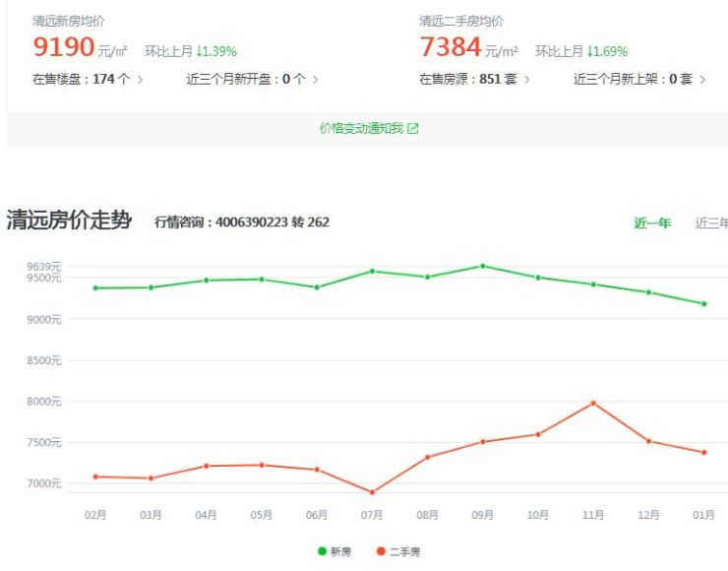Click the 7000元 axis label
The height and width of the screenshot is (571, 728).
(x=44, y=483)
